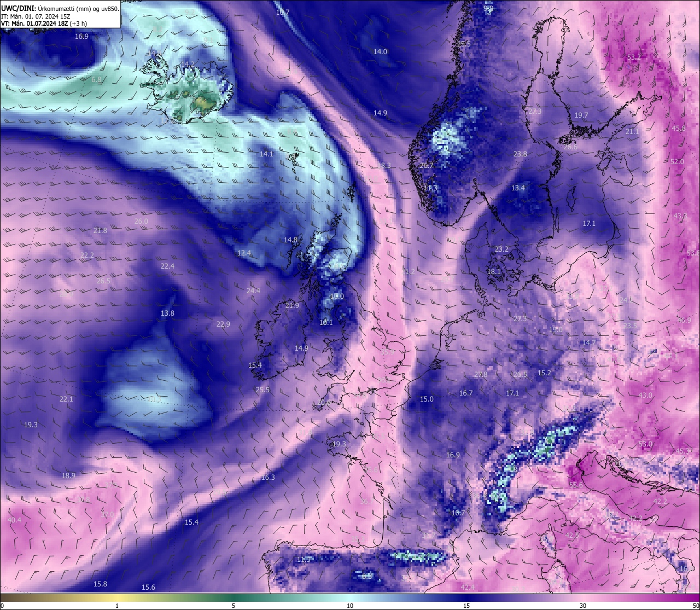Image resolution: width=700 pixels, height=610 pixels.
Task: Click the 21.9 value over Northern Ireland
Action: pyautogui.click(x=292, y=305)
